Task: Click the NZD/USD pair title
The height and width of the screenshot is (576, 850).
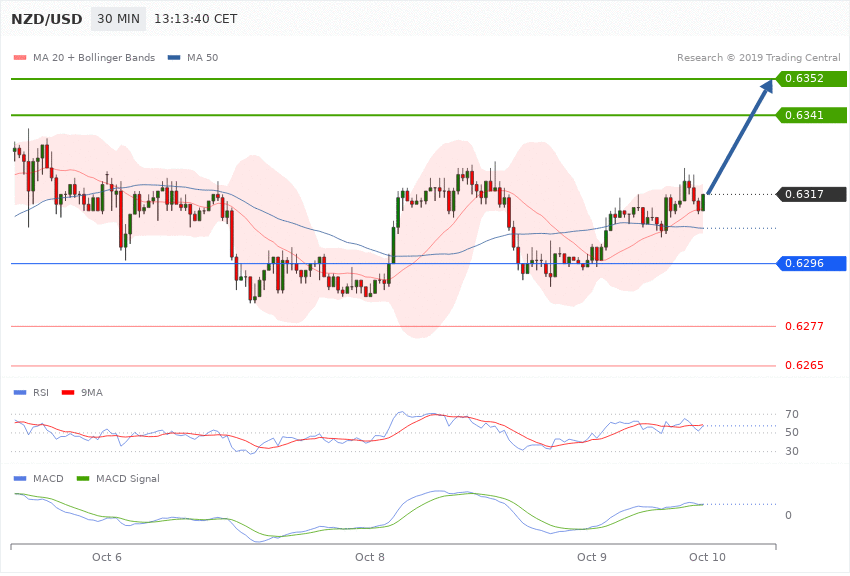Action: [x=47, y=19]
